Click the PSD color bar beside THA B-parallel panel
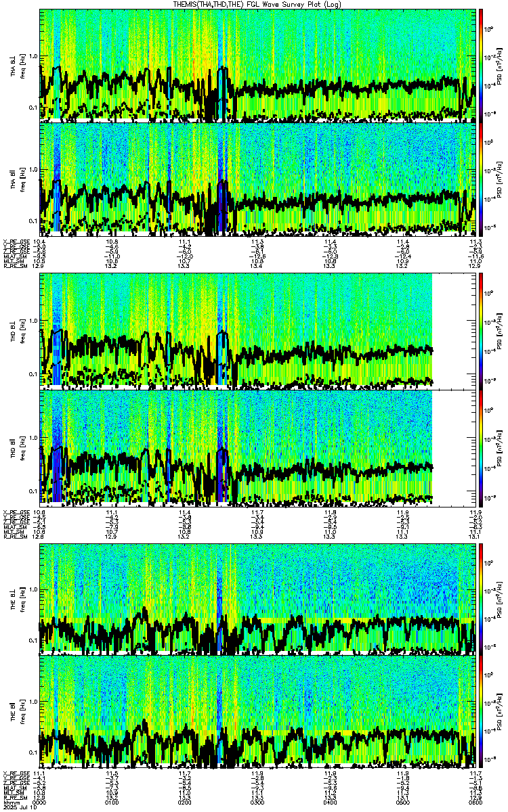This screenshot has height=812, width=508. (481, 179)
